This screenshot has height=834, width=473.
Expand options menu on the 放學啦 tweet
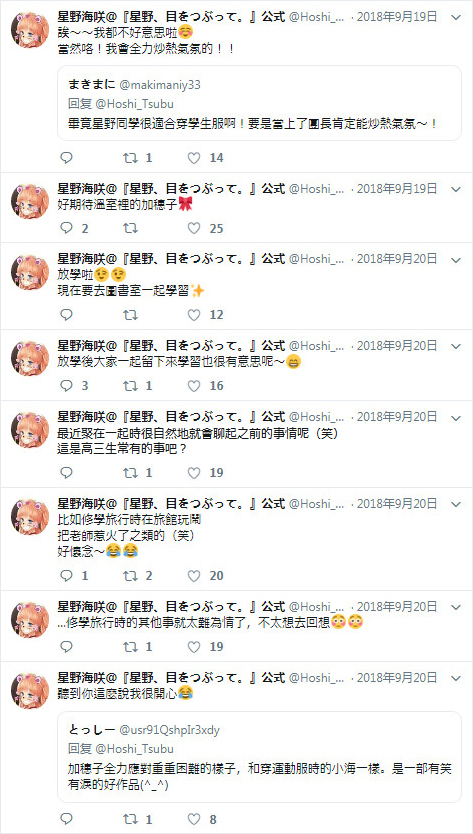pyautogui.click(x=456, y=260)
